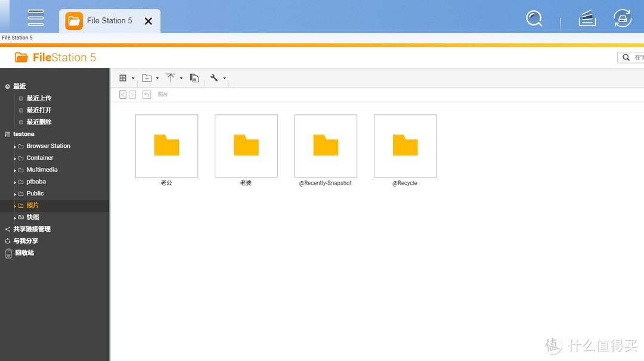Open the hamburger main menu

[x=36, y=18]
